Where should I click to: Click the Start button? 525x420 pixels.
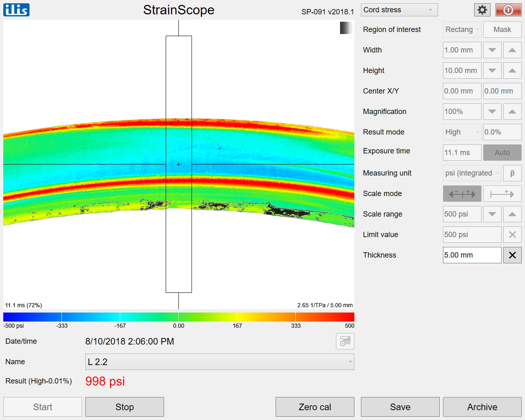(43, 407)
